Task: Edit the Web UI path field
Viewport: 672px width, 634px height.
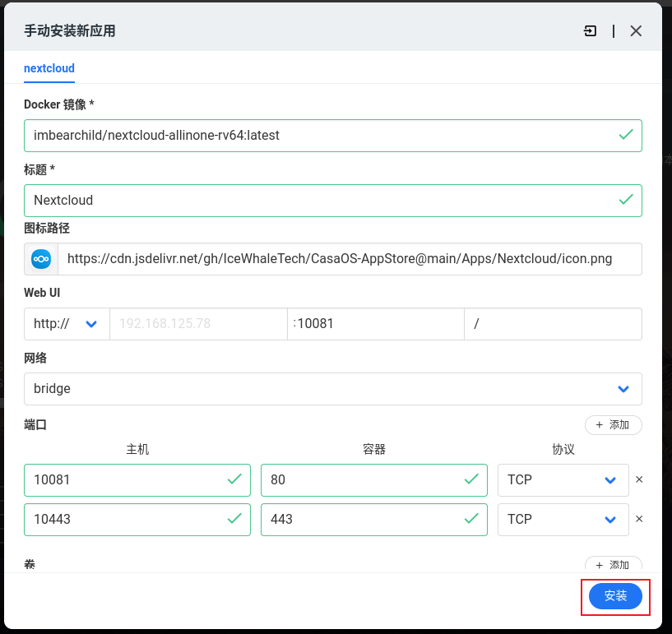Action: [553, 324]
